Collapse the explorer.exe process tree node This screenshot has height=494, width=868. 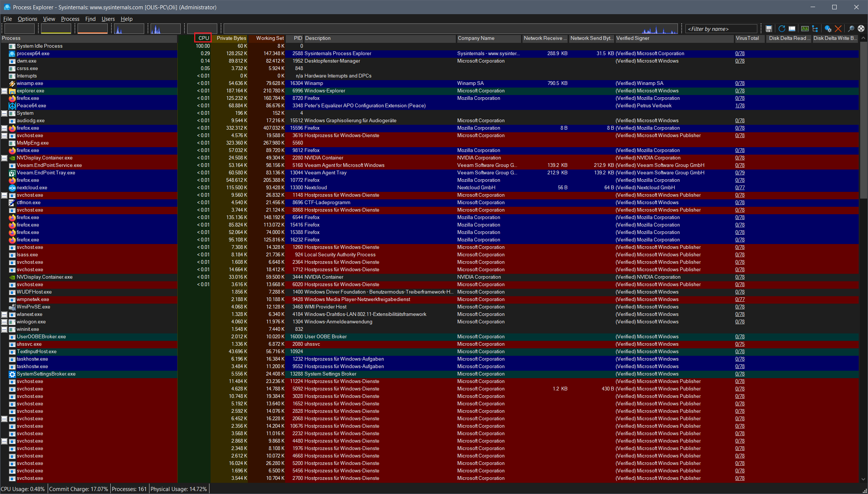[4, 91]
